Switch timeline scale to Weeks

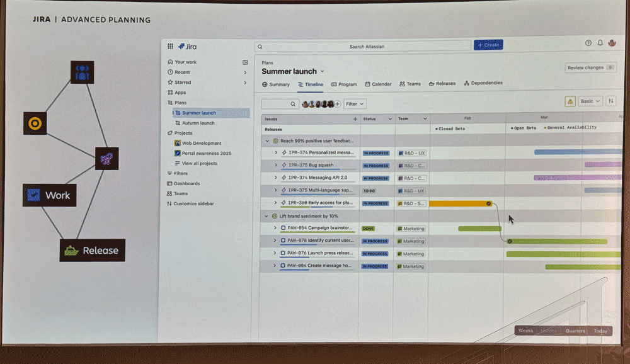tap(525, 331)
